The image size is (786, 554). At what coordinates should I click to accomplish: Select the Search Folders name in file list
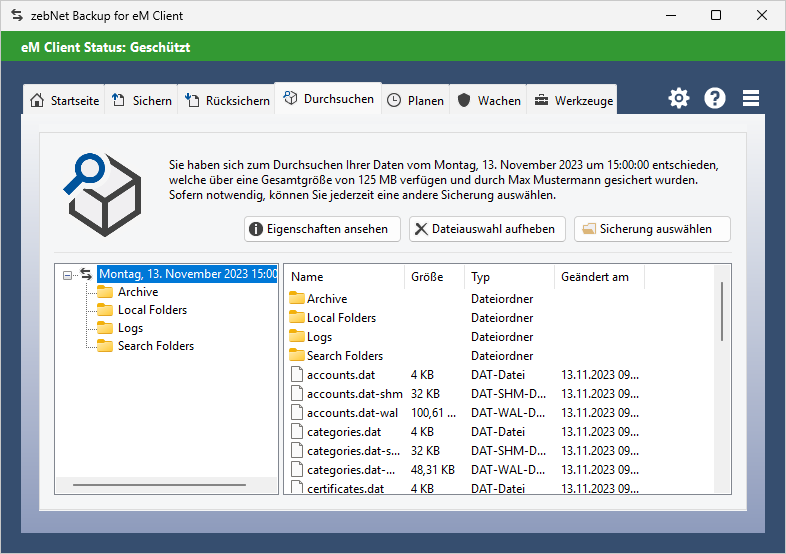click(x=345, y=356)
